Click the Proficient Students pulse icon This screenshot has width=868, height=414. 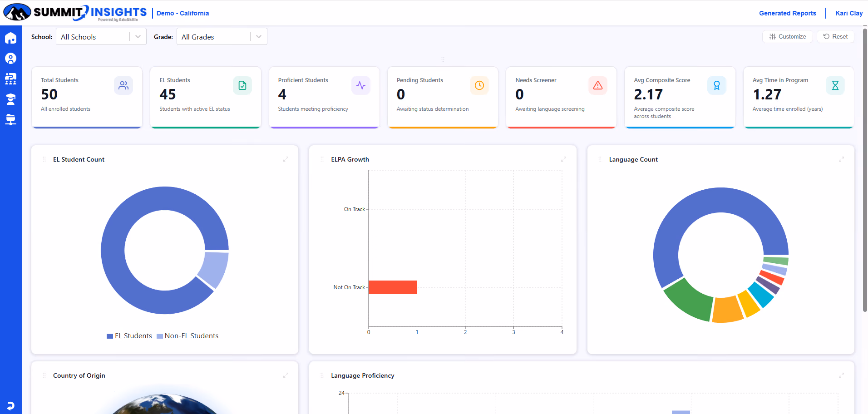tap(361, 85)
